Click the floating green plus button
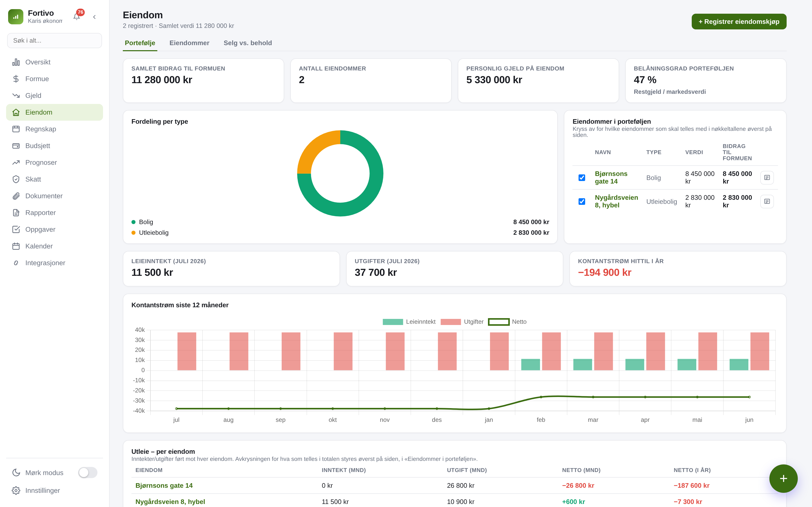Image resolution: width=812 pixels, height=507 pixels. pos(783,478)
